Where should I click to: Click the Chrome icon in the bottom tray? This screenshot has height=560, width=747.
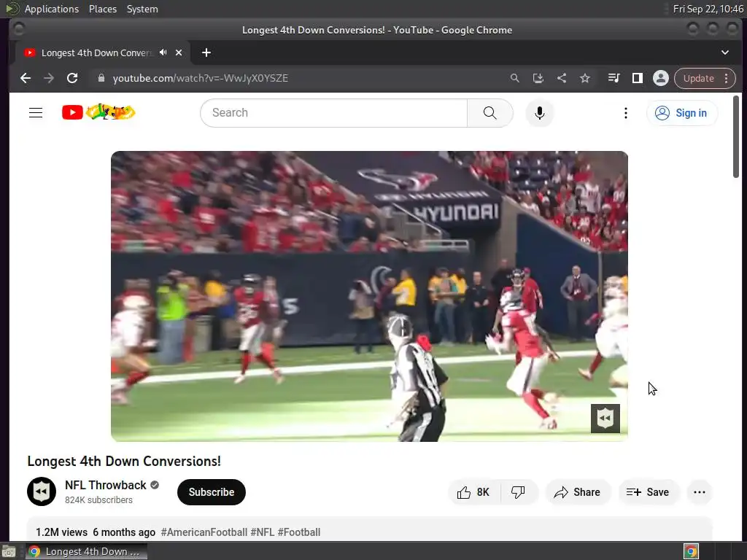pos(691,551)
